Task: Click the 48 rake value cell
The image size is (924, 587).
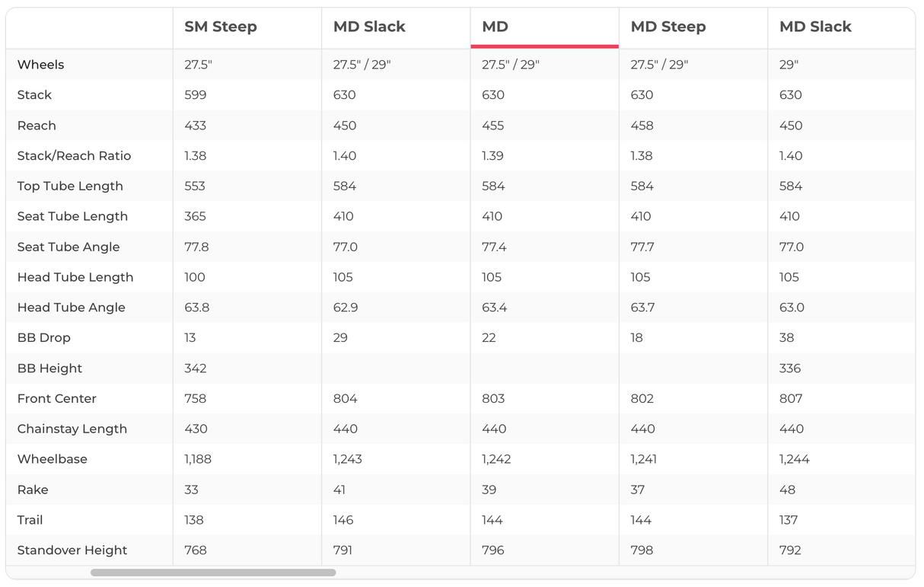Action: click(x=787, y=490)
